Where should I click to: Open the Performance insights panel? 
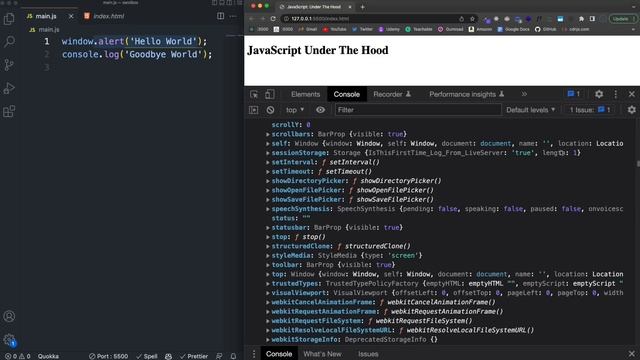point(467,94)
